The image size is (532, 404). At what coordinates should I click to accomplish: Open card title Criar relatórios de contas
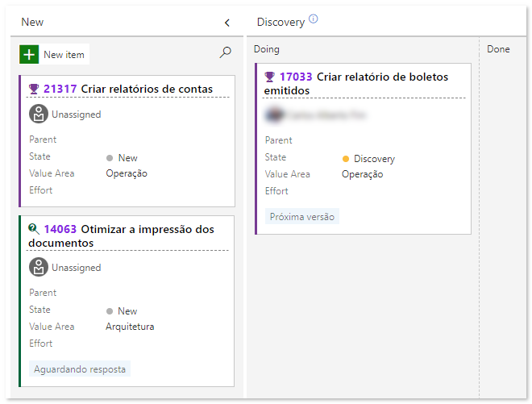147,89
